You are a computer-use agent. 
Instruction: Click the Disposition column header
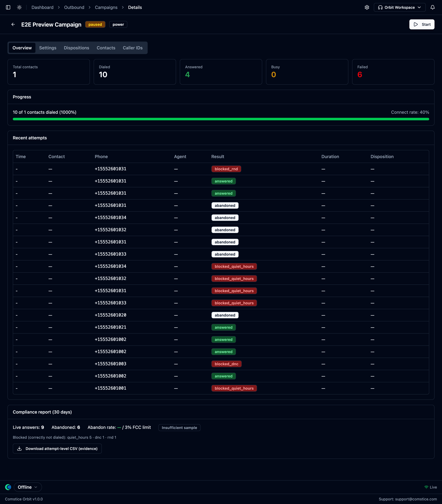382,157
